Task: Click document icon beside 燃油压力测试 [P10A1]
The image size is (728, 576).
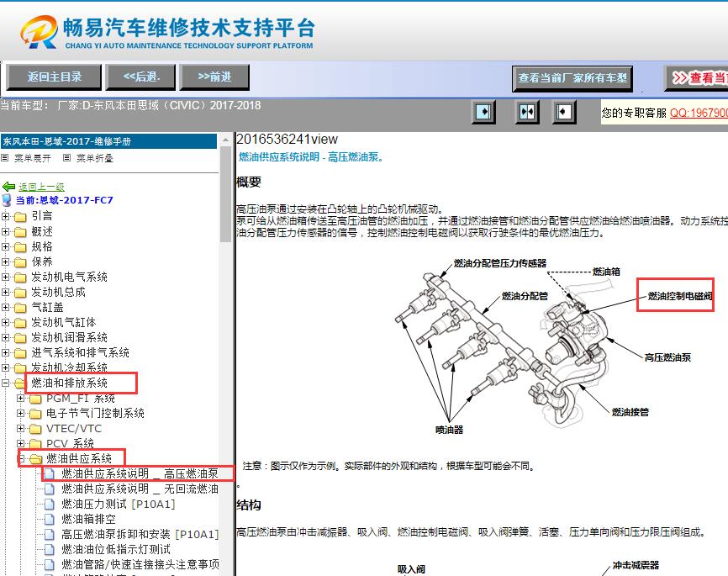Action: [x=50, y=504]
